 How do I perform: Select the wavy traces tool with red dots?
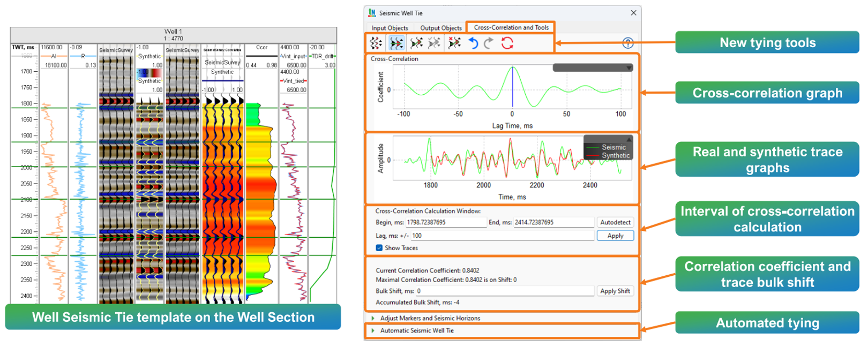[376, 43]
